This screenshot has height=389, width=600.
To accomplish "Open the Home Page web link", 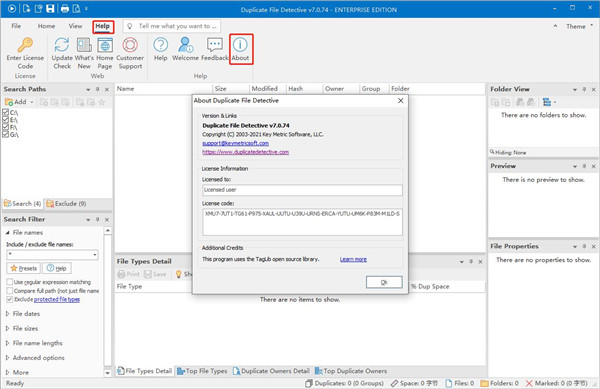I will pos(104,53).
